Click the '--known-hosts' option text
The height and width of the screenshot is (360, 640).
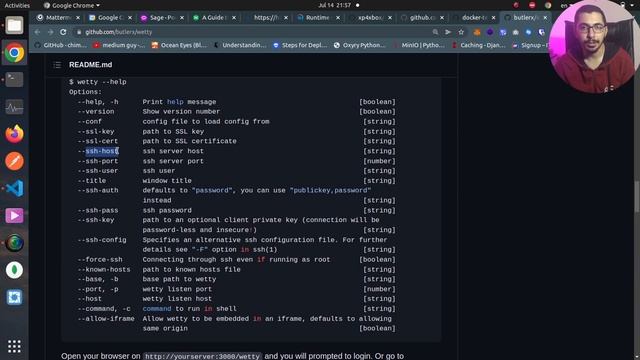[104, 270]
